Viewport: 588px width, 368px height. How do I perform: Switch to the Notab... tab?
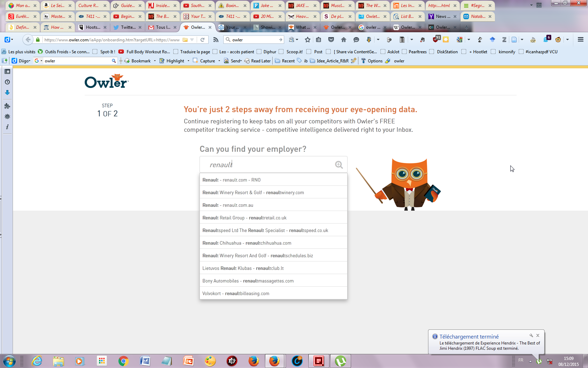pyautogui.click(x=477, y=16)
